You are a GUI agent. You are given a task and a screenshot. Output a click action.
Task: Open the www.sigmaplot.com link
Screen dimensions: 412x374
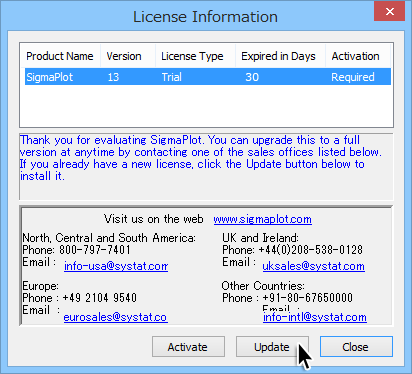click(263, 219)
